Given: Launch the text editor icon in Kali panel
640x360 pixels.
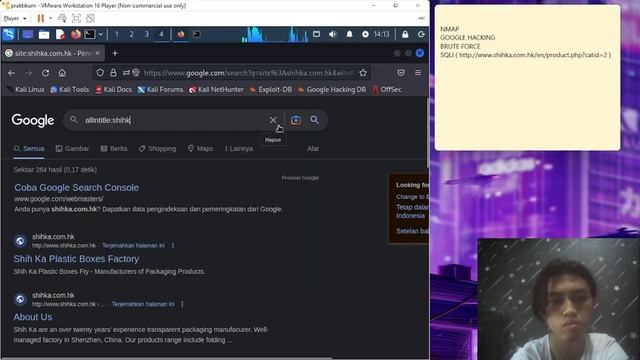Looking at the screenshot, I should click(x=60, y=35).
